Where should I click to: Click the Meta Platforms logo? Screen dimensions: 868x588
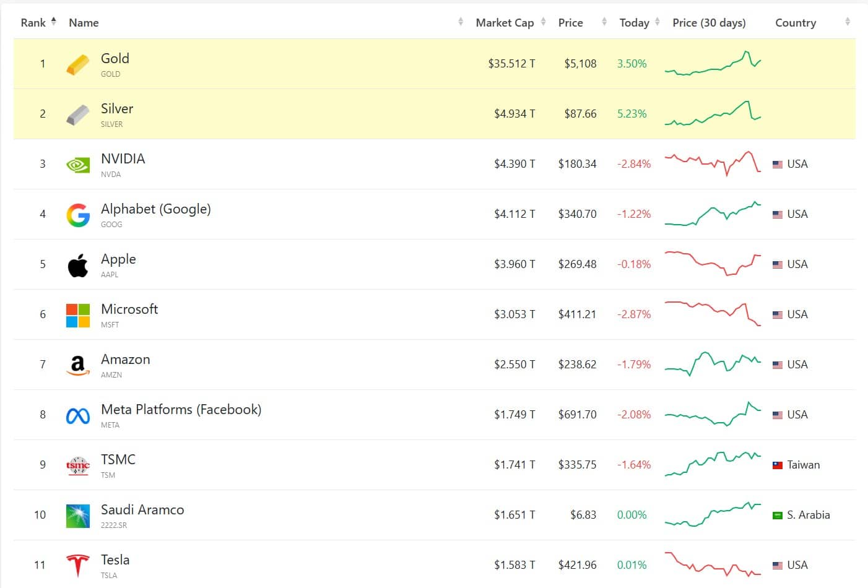(78, 415)
